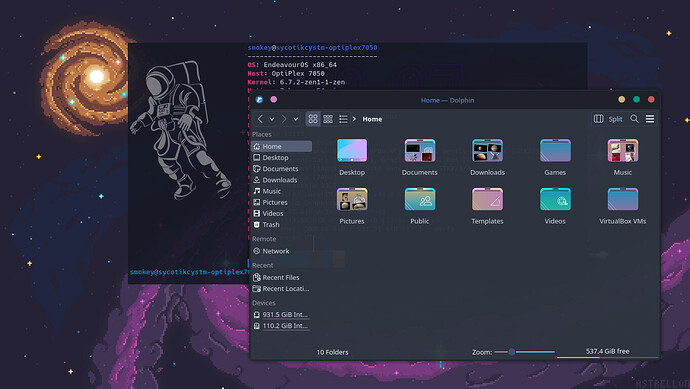690x389 pixels.
Task: Click 'OS: EndeavourOS x86_64' line in terminal
Action: click(292, 65)
